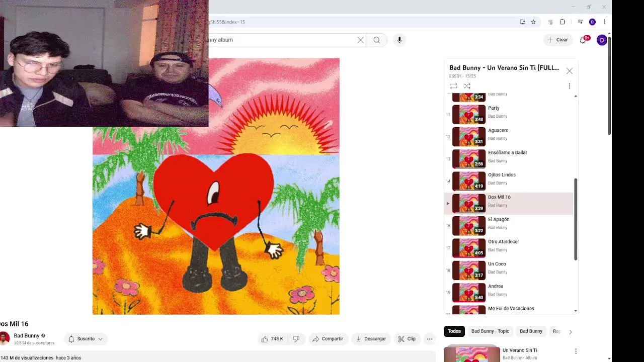This screenshot has height=362, width=644.
Task: Play Me Fui de Vacaciones in the playlist
Action: coord(509,309)
